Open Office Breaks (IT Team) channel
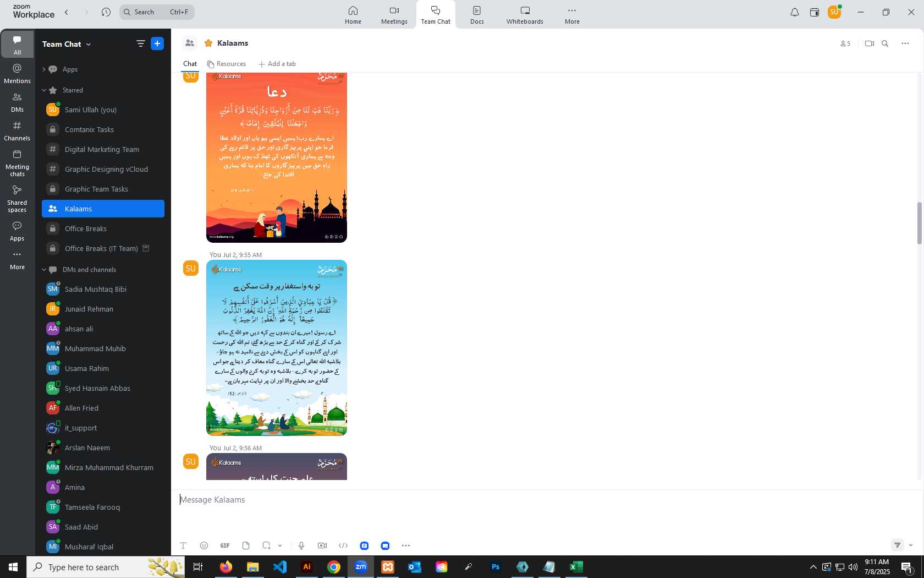Screen dimensions: 924x578 (103, 248)
